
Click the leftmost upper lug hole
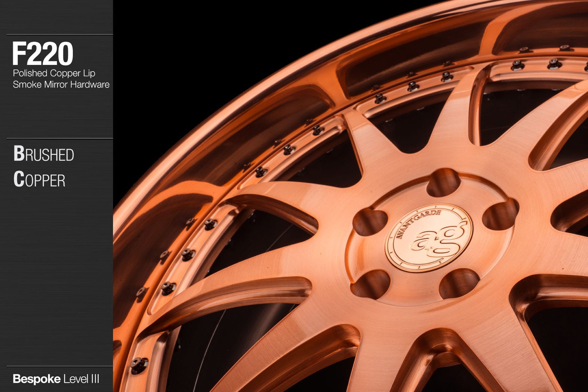click(370, 222)
